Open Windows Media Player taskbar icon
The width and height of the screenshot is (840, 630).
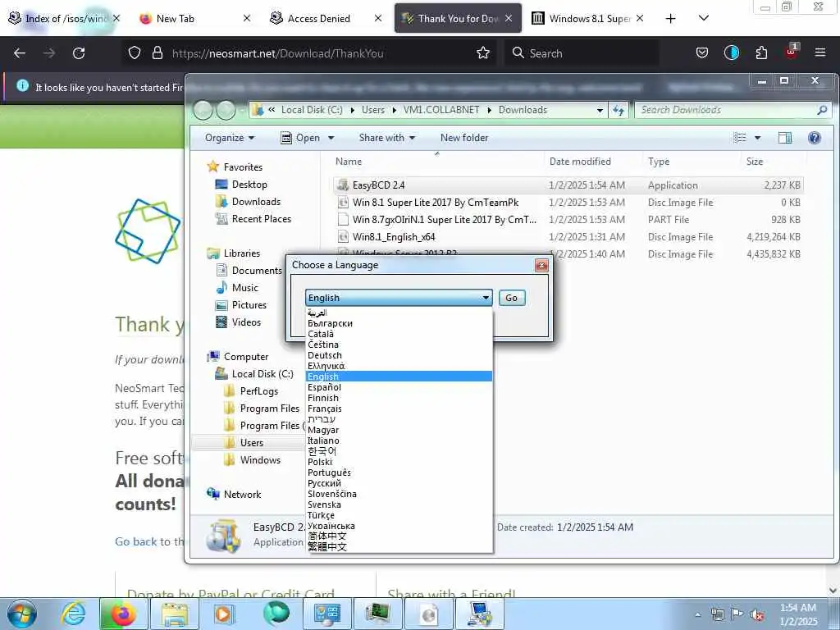[225, 614]
